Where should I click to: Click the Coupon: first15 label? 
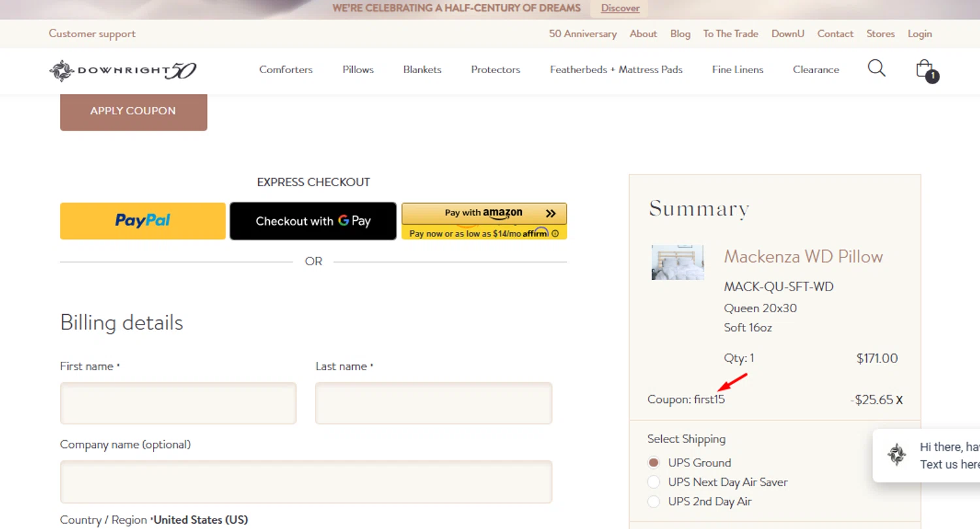[686, 399]
